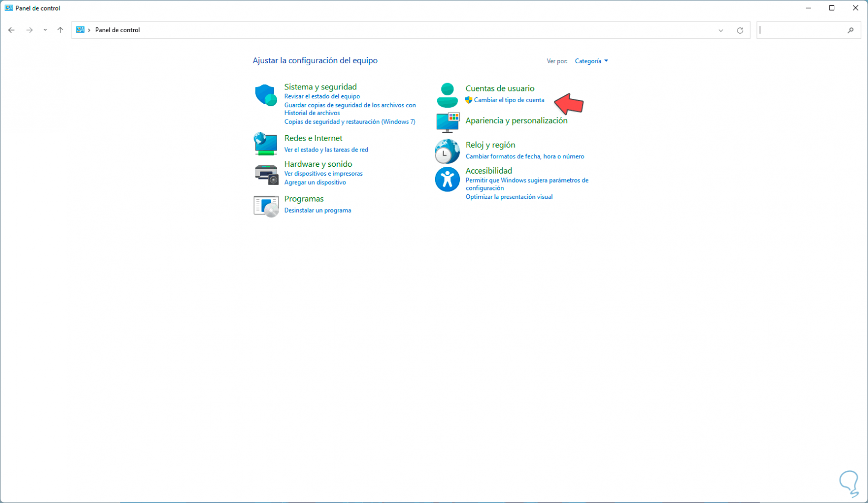The image size is (868, 503).
Task: Click the Programas disc icon
Action: pyautogui.click(x=266, y=206)
